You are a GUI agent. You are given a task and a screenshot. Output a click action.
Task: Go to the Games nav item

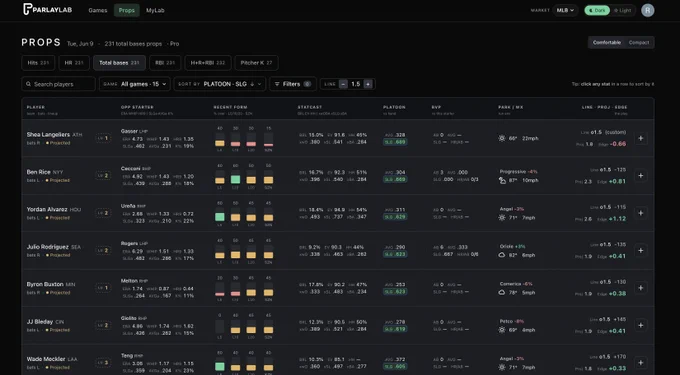pyautogui.click(x=98, y=10)
